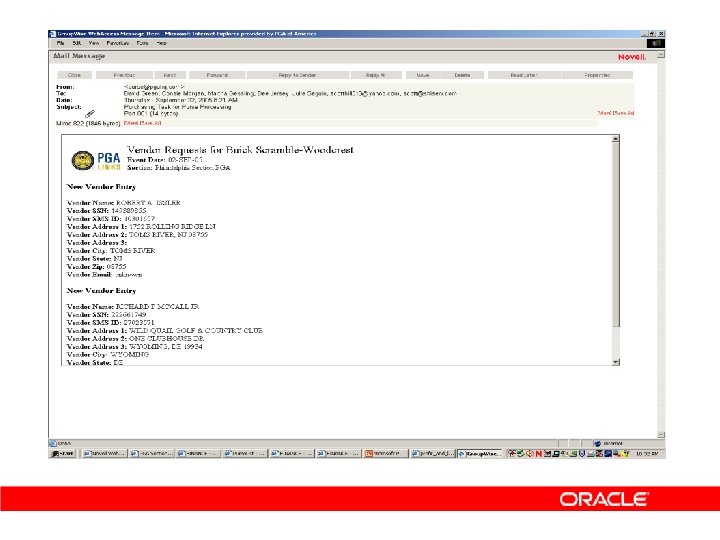
Task: Mark message as Read Later
Action: coord(524,75)
